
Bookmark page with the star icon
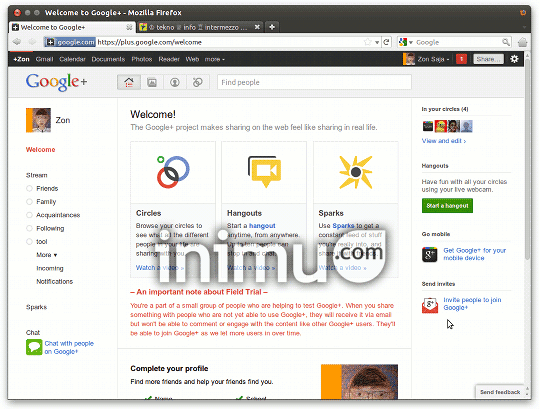[x=367, y=42]
